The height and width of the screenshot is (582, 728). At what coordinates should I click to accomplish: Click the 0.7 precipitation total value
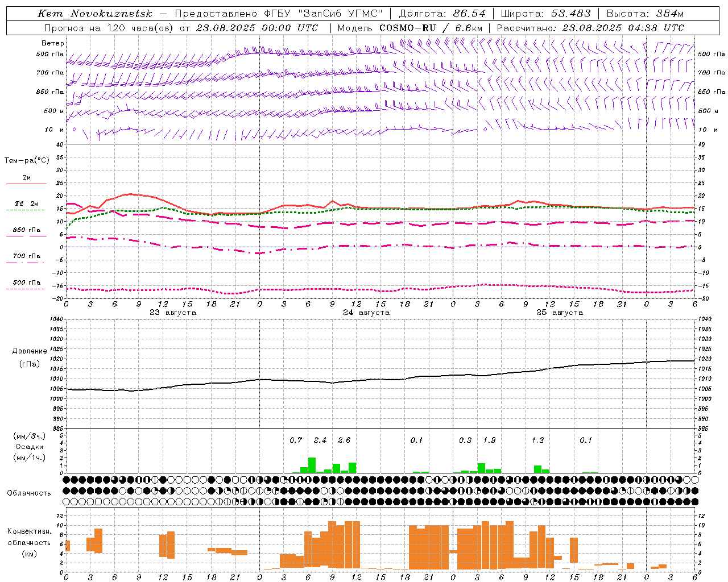coord(296,440)
